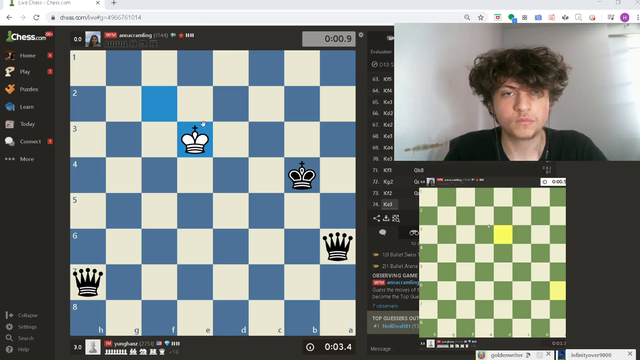Click the green circle extension icon
This screenshot has height=360, width=640.
tap(511, 18)
